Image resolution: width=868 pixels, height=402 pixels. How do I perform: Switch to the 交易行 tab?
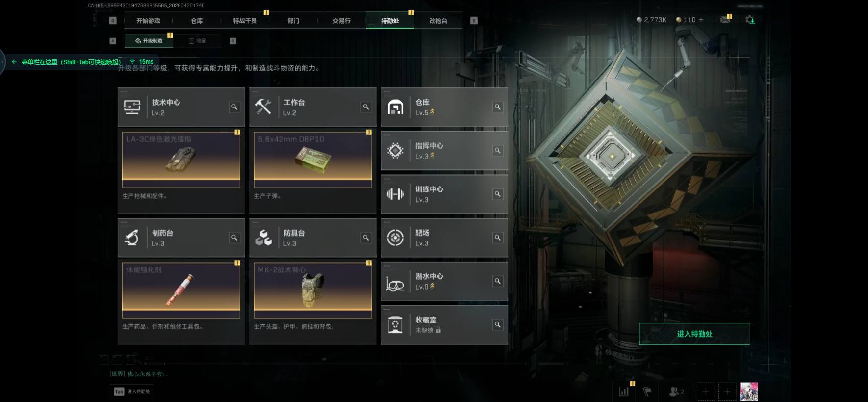[x=342, y=21]
